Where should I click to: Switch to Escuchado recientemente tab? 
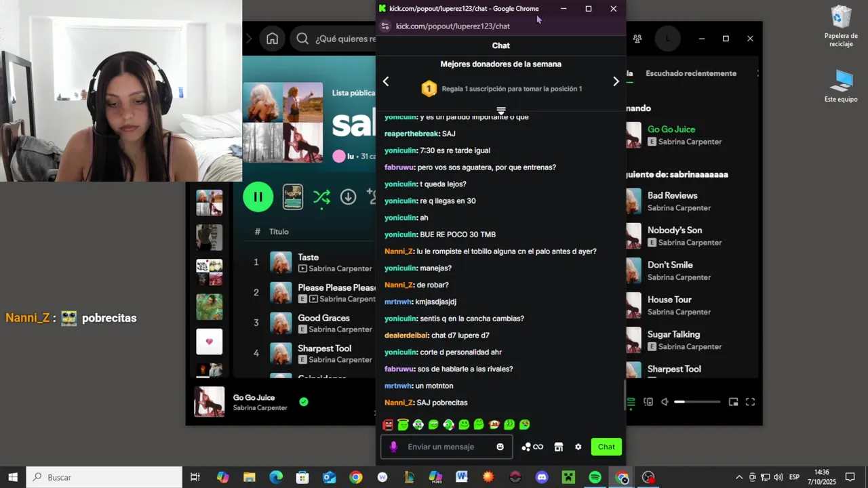coord(690,73)
